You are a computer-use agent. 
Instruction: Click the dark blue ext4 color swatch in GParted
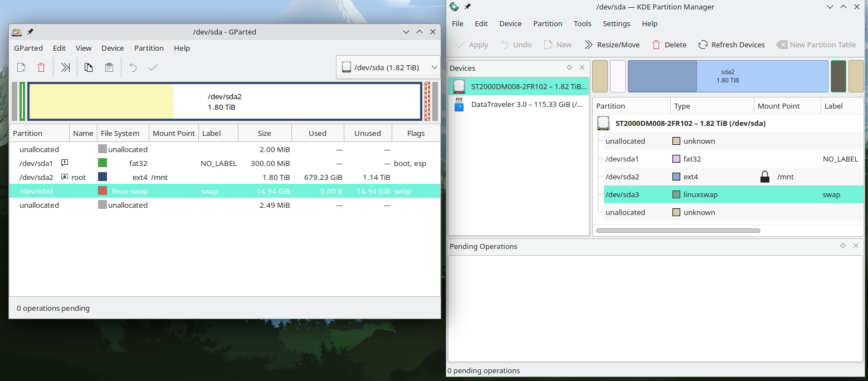pos(103,177)
